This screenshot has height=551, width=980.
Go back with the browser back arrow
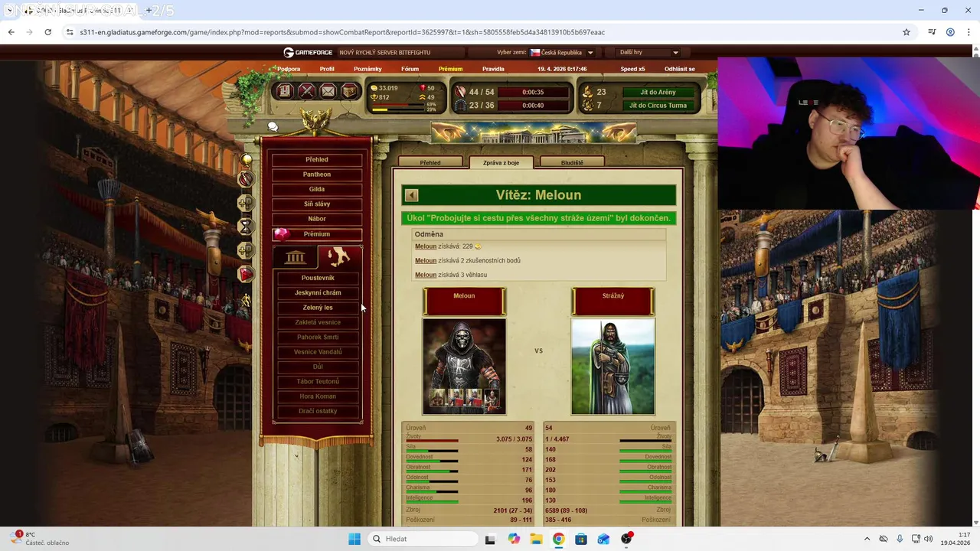click(x=11, y=32)
